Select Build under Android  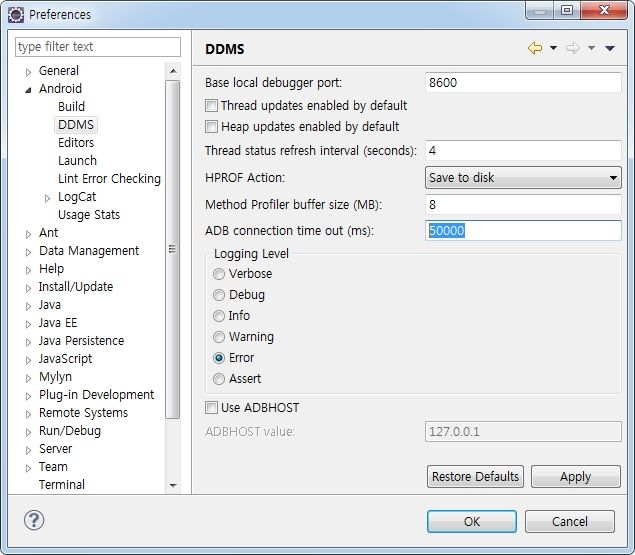point(71,107)
